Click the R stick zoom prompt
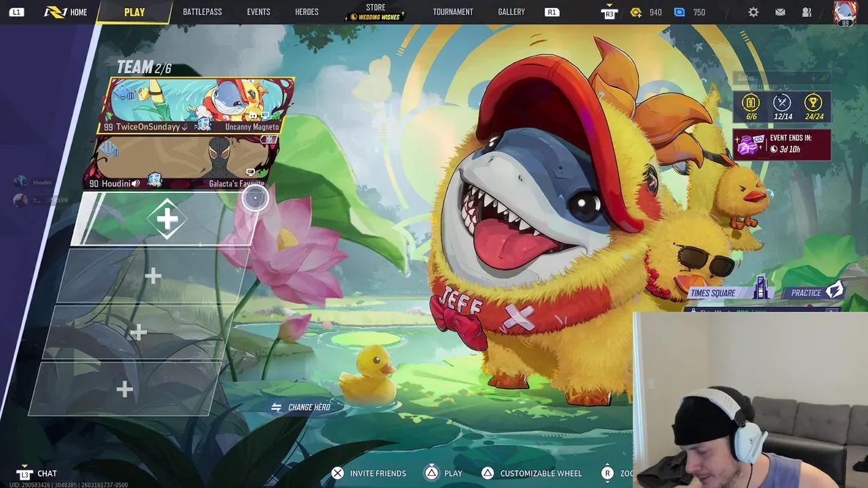The height and width of the screenshot is (488, 868). [x=617, y=474]
